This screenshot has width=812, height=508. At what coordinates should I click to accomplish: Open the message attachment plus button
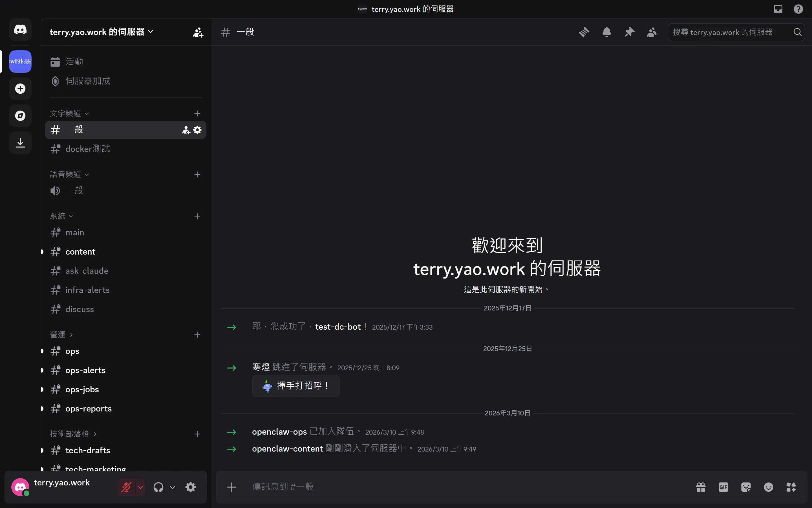click(232, 487)
